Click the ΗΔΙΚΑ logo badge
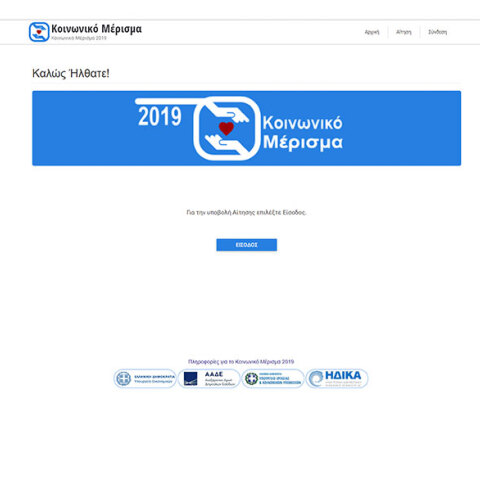This screenshot has height=480, width=480. click(x=337, y=378)
